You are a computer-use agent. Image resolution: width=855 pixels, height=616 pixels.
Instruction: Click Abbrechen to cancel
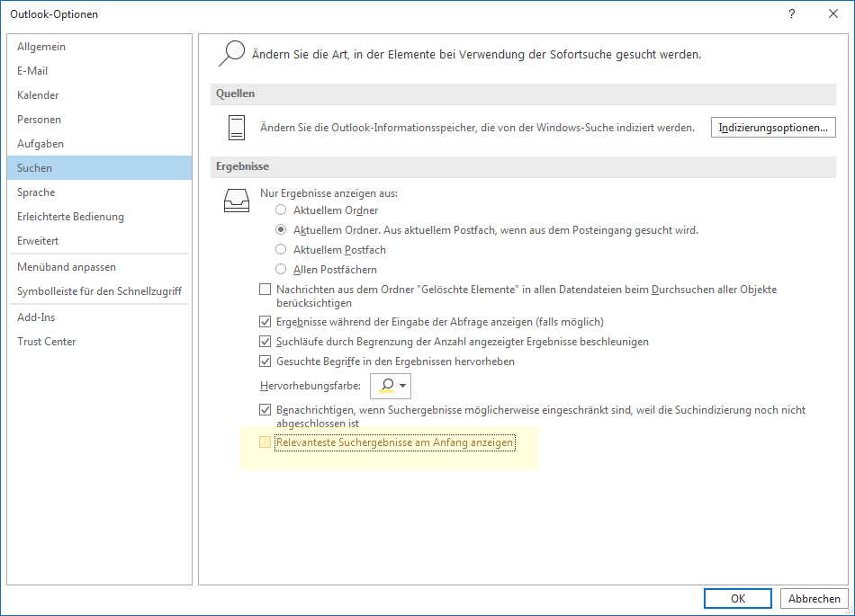point(814,599)
